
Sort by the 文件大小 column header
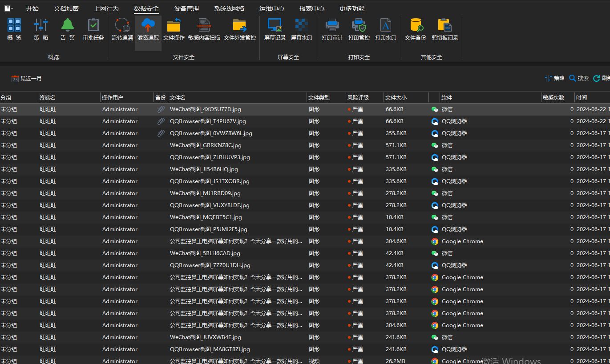pos(406,98)
